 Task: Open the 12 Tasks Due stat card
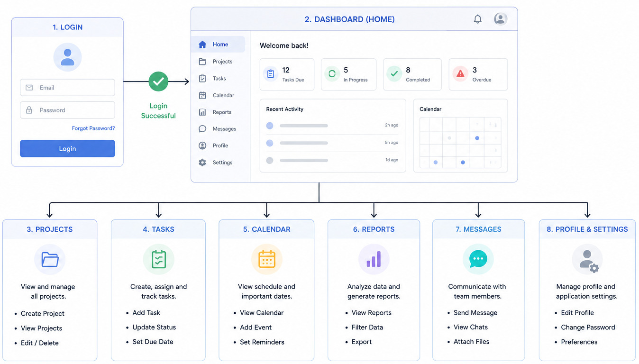tap(287, 74)
